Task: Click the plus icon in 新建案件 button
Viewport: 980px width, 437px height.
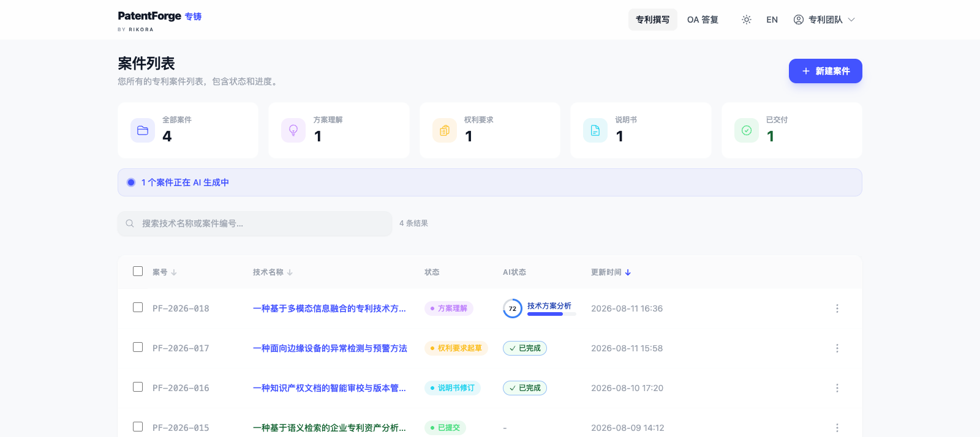Action: point(806,71)
